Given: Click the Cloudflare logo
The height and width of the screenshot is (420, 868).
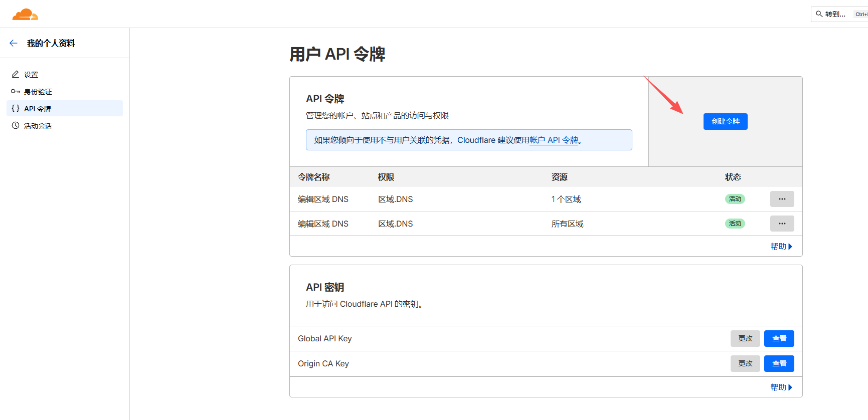Looking at the screenshot, I should click(25, 14).
